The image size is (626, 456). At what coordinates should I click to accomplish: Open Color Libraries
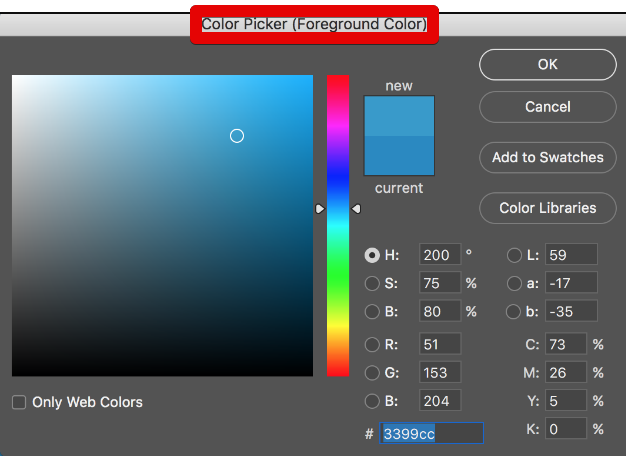click(547, 208)
